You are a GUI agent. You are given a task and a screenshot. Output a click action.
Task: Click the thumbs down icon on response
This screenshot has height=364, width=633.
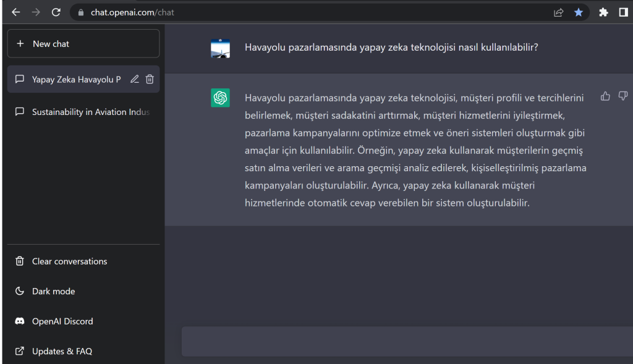pos(623,96)
